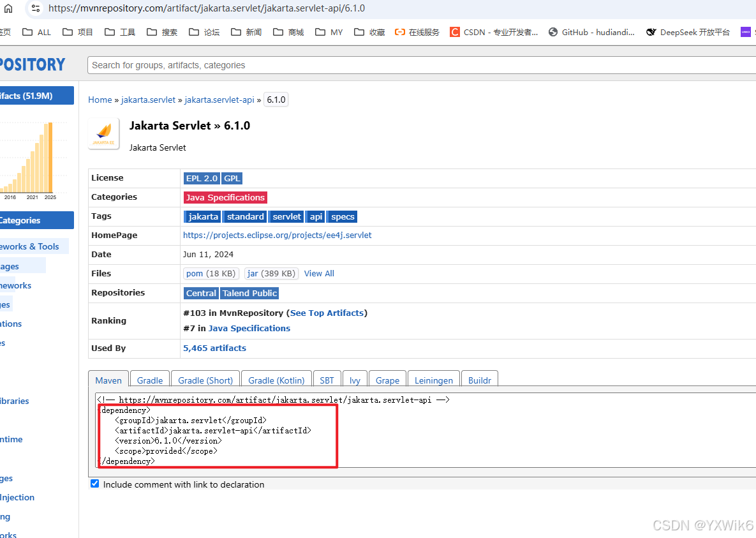Viewport: 756px width, 538px height.
Task: Switch to the Gradle tab
Action: [150, 380]
